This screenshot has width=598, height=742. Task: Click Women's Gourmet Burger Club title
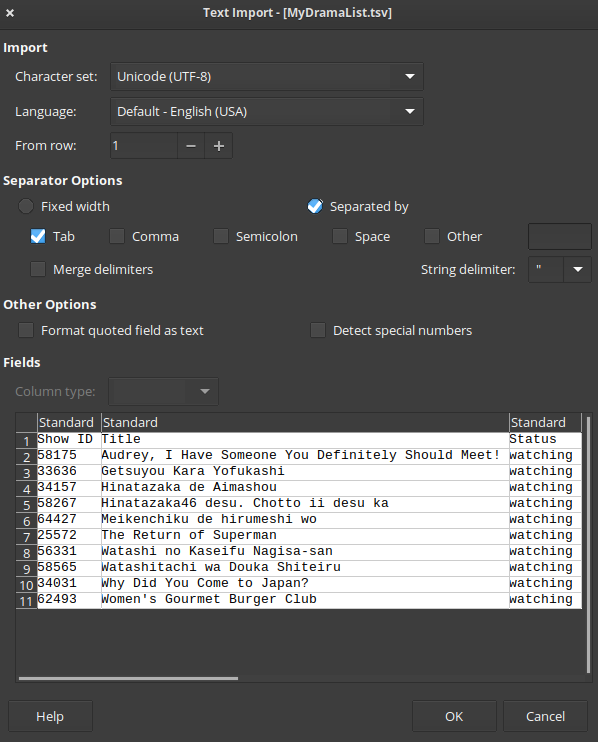pyautogui.click(x=305, y=600)
